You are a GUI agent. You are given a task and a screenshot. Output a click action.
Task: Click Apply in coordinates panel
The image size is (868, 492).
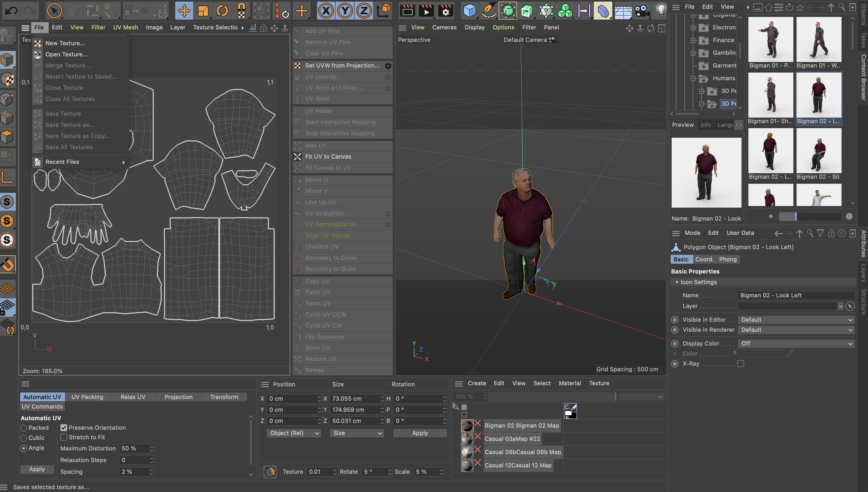tap(420, 433)
